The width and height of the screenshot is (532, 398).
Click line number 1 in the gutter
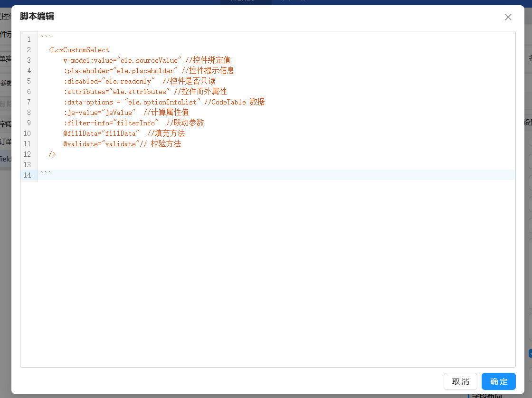pyautogui.click(x=29, y=39)
